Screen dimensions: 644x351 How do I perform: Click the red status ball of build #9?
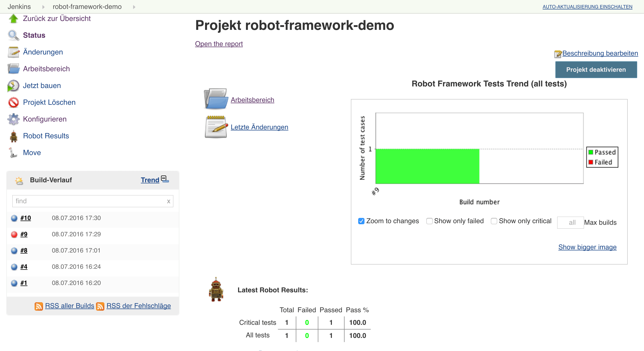coord(14,234)
